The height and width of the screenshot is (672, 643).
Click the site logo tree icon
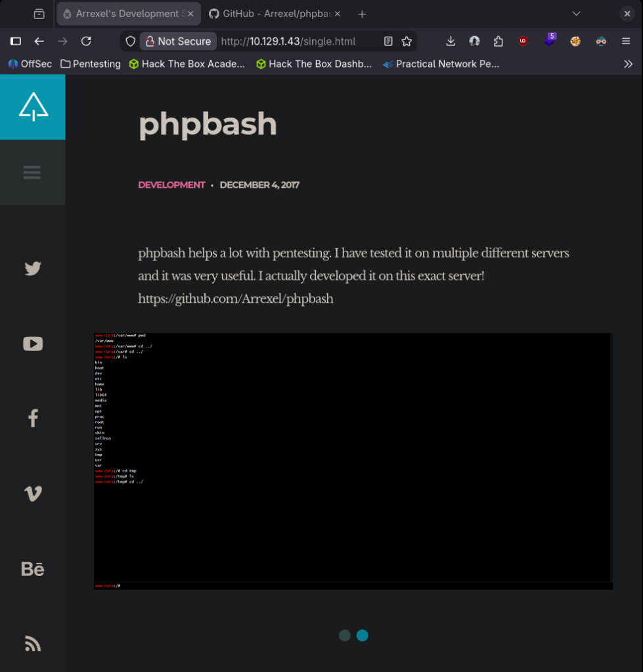coord(33,106)
